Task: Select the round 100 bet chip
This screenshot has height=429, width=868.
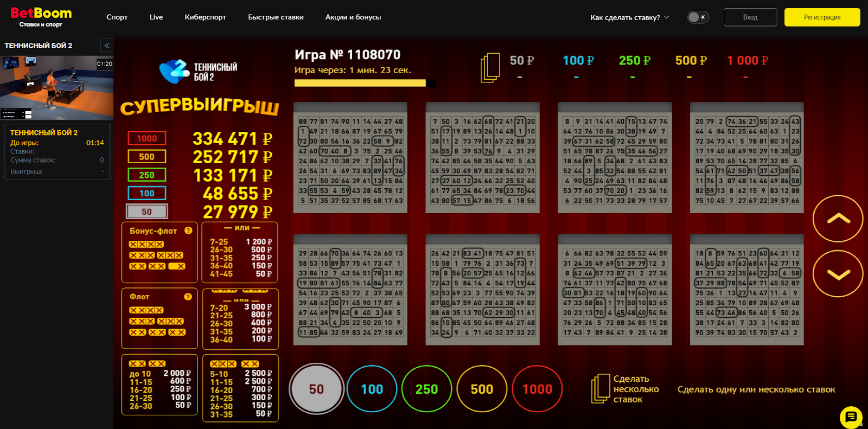Action: click(372, 389)
